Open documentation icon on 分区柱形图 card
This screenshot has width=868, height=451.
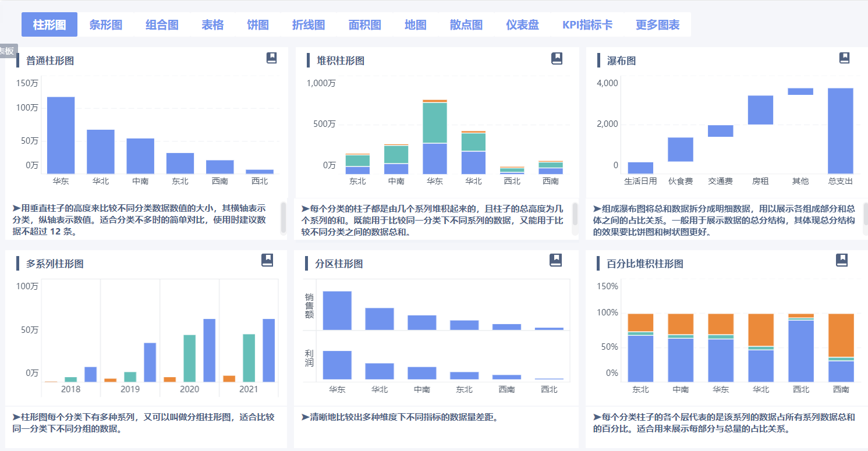[556, 261]
